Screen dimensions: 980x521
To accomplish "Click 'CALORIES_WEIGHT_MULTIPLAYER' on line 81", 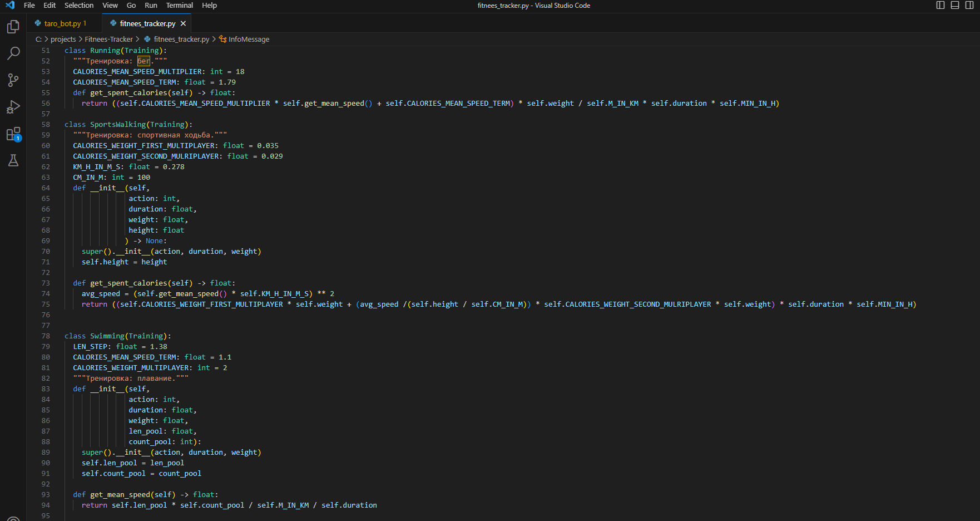I will pos(131,367).
